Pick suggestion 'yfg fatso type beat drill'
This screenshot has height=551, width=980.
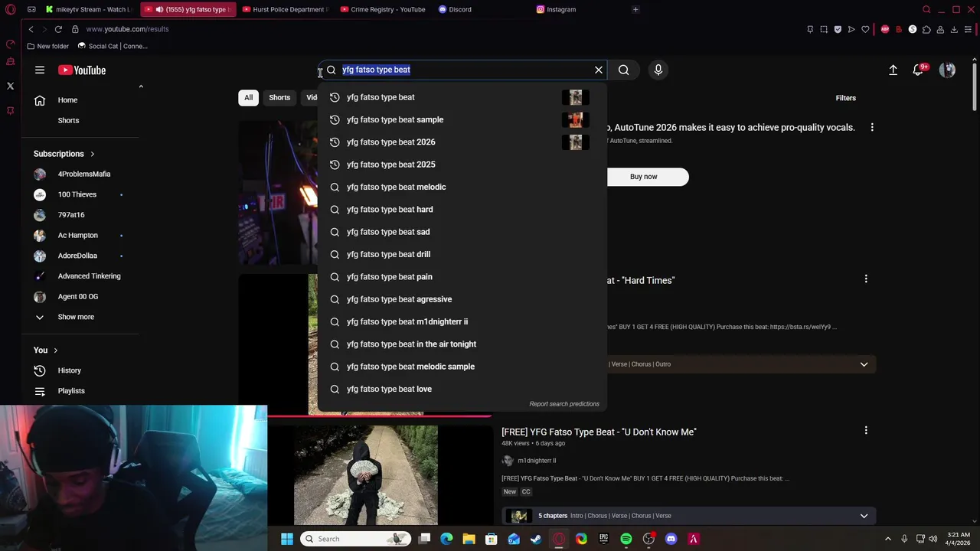coord(462,254)
